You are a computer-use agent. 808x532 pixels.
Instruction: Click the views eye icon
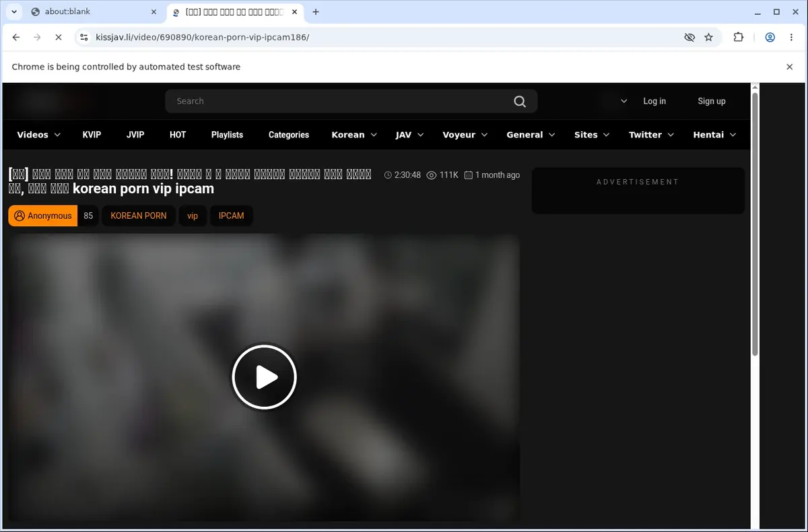click(432, 175)
